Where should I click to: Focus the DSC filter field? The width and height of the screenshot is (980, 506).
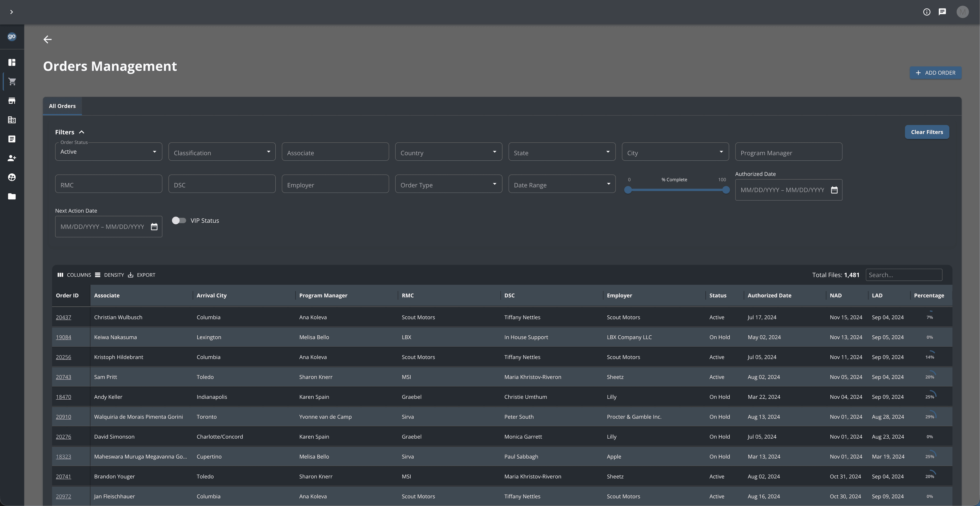click(x=222, y=184)
